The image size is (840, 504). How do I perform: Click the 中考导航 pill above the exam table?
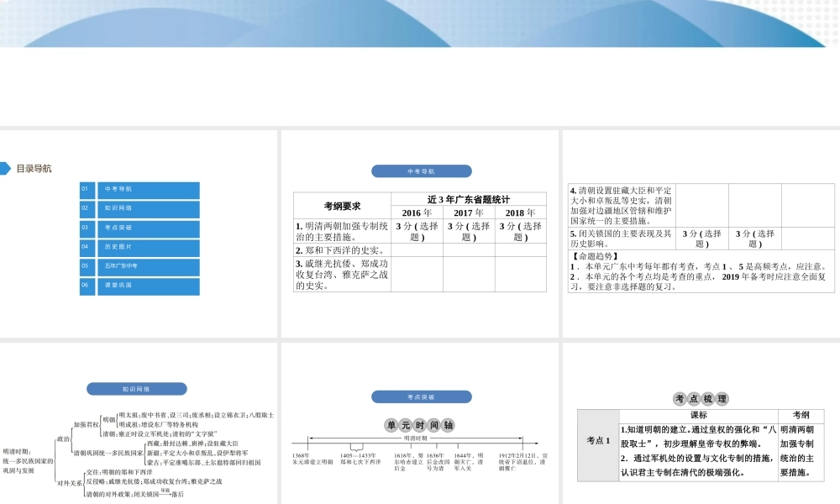pos(422,171)
